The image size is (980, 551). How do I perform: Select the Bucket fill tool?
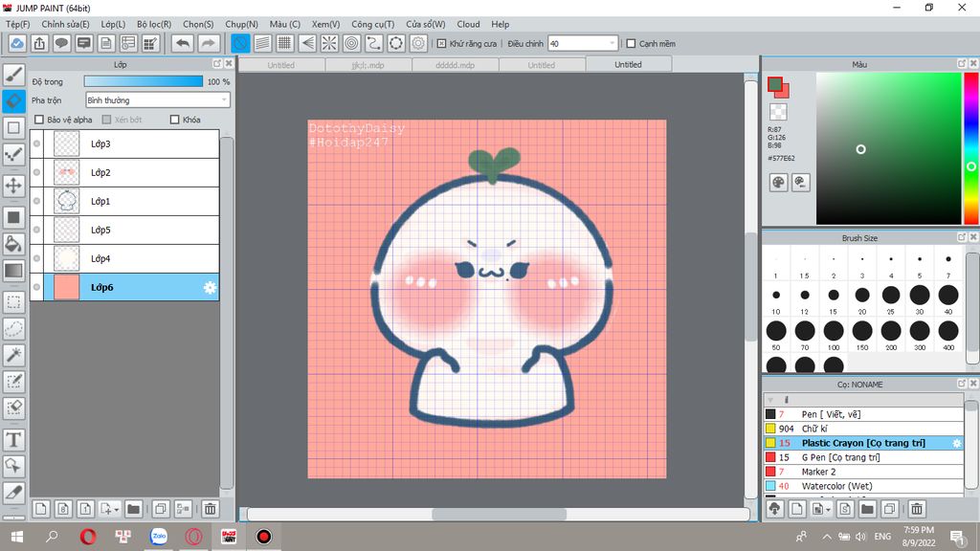click(13, 244)
